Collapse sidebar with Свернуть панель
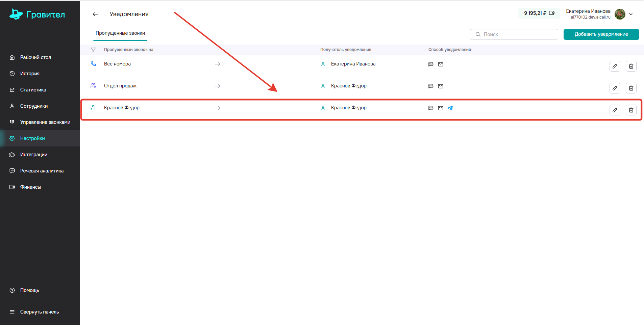 point(39,312)
